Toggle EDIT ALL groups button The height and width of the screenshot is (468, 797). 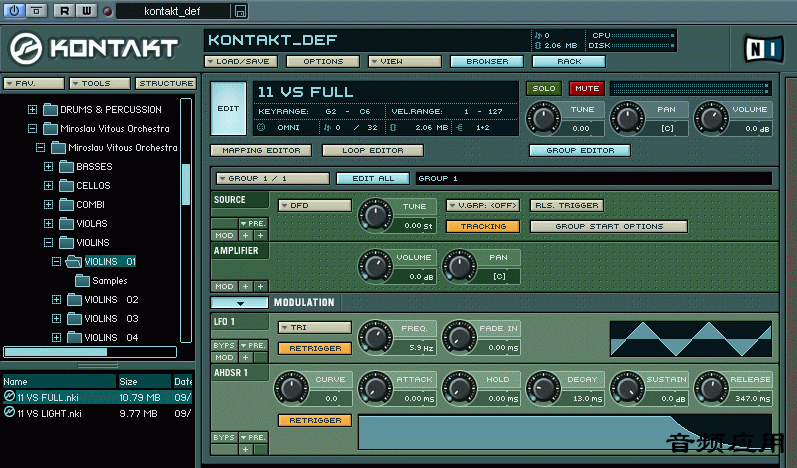click(x=373, y=178)
